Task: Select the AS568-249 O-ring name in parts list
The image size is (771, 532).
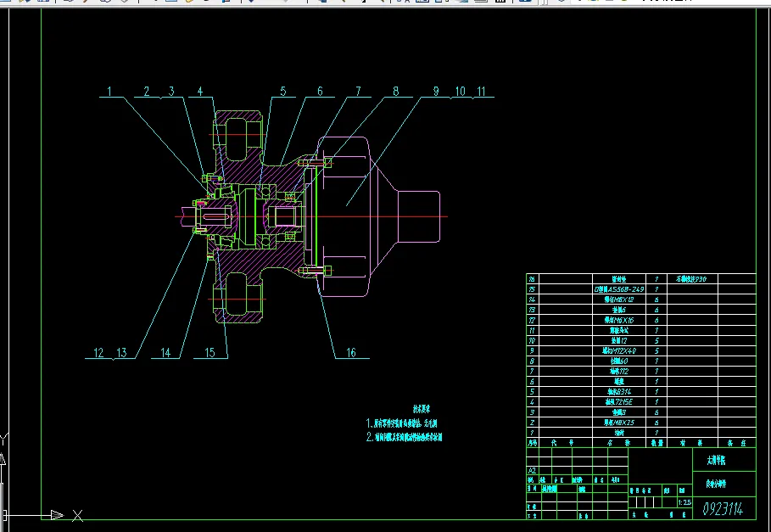Action: (x=618, y=289)
